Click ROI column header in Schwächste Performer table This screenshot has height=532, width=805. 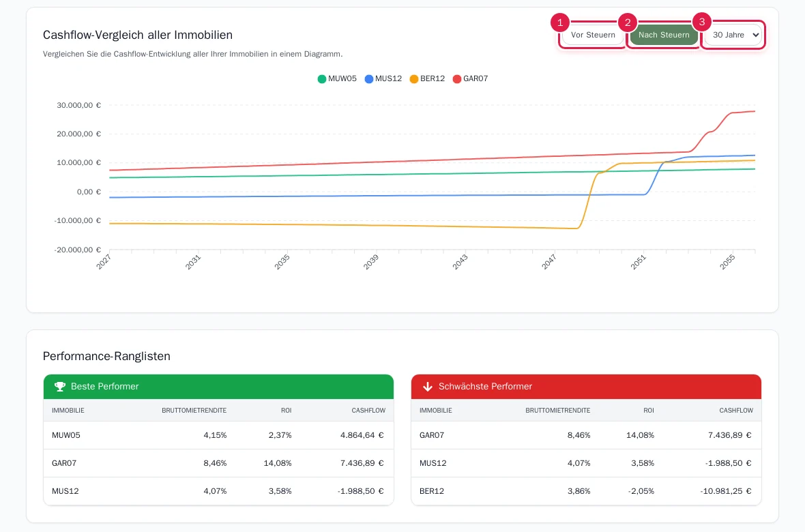point(648,411)
